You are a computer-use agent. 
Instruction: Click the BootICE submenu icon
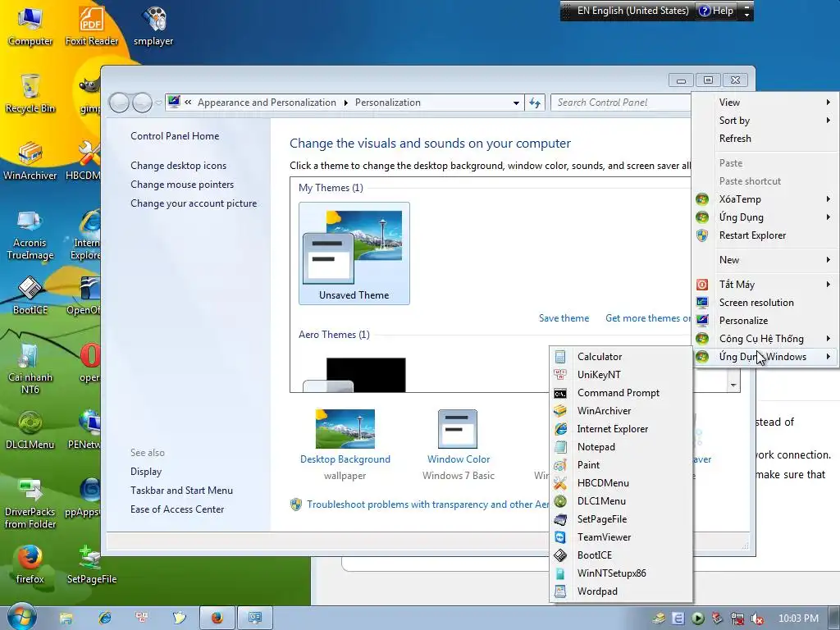(x=560, y=555)
